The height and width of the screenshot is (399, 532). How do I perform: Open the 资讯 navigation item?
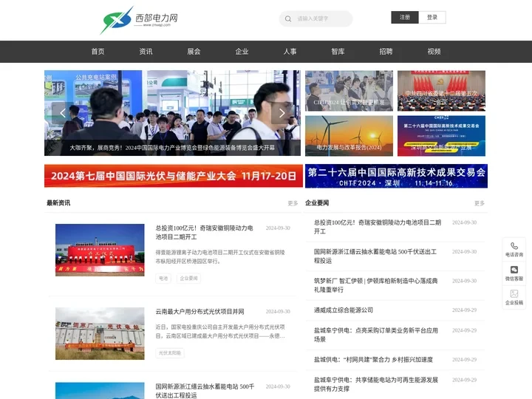146,52
